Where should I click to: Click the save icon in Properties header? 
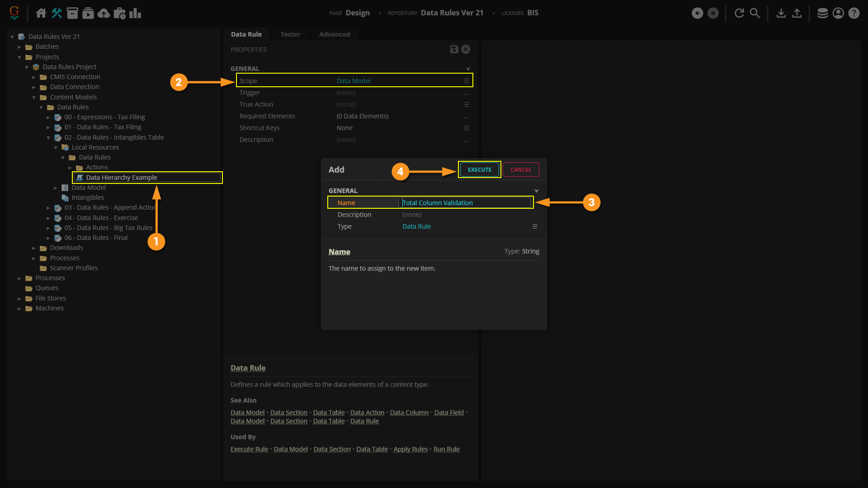tap(454, 50)
